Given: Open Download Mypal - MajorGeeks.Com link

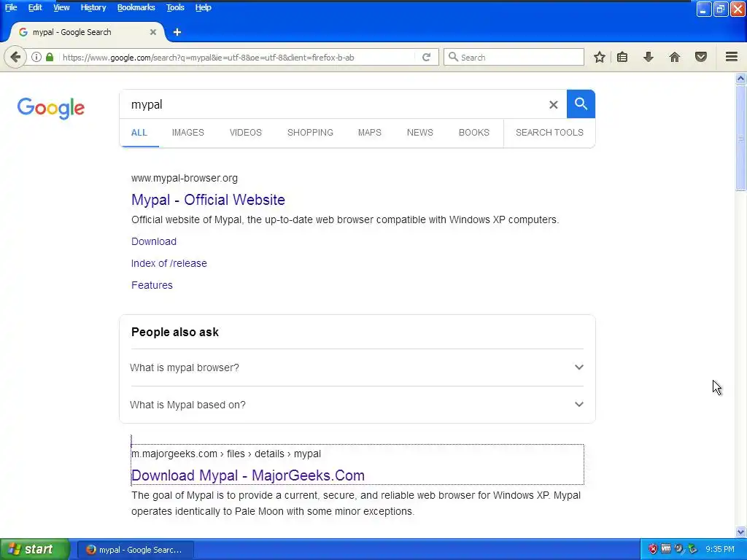Looking at the screenshot, I should click(248, 475).
